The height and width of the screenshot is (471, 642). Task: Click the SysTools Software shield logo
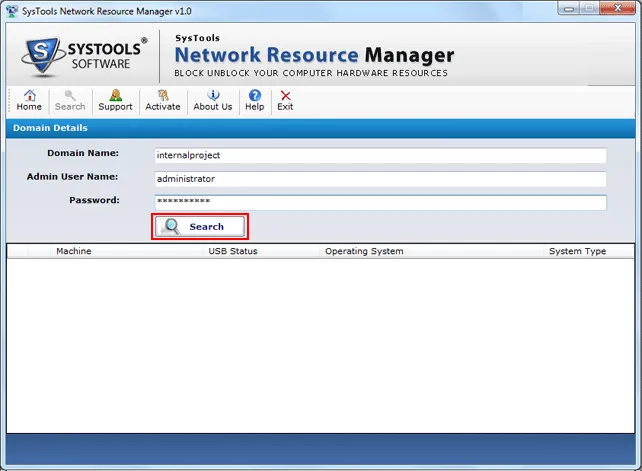pyautogui.click(x=42, y=56)
